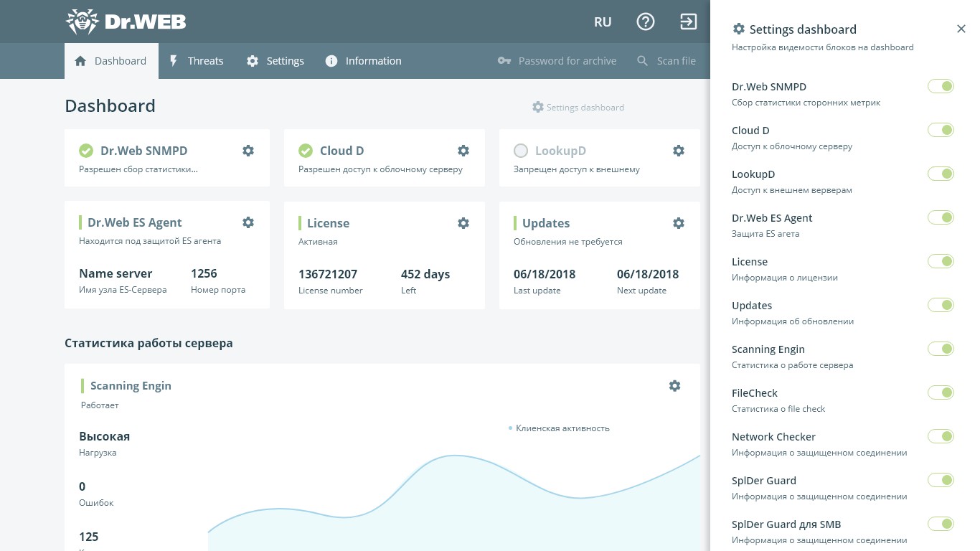The height and width of the screenshot is (551, 980).
Task: Go to the Settings tab
Action: click(275, 61)
